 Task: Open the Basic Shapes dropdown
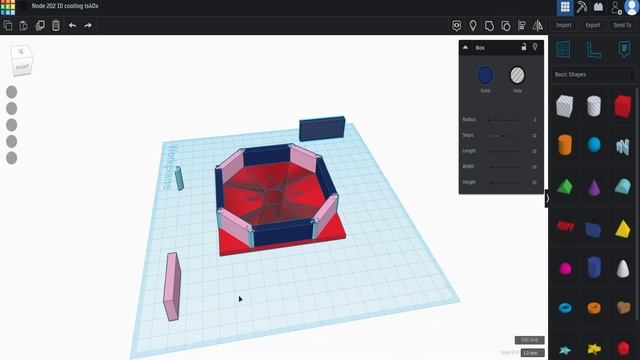(594, 75)
